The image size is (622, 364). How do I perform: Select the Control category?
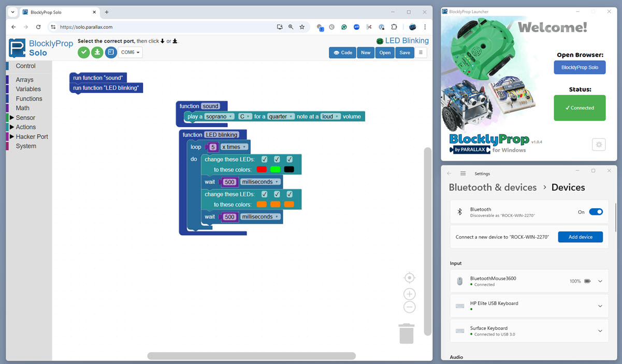pyautogui.click(x=25, y=66)
